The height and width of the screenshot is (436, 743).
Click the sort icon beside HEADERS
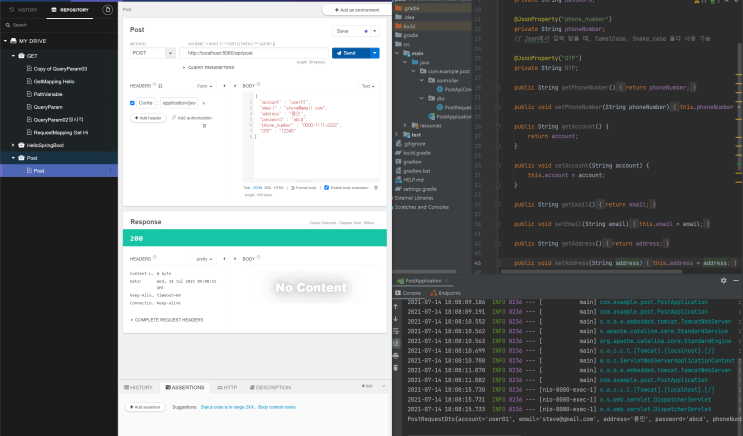click(x=160, y=86)
